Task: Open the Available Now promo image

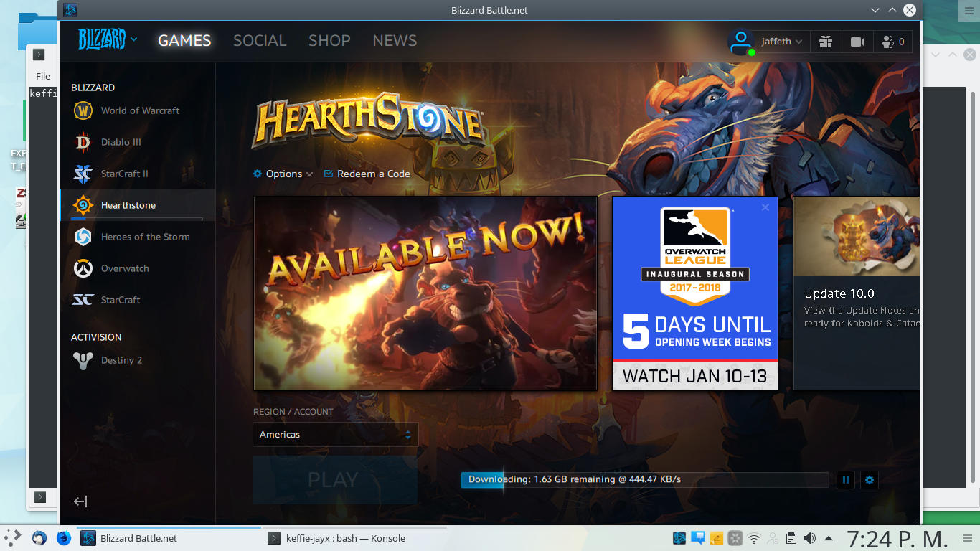Action: click(425, 293)
